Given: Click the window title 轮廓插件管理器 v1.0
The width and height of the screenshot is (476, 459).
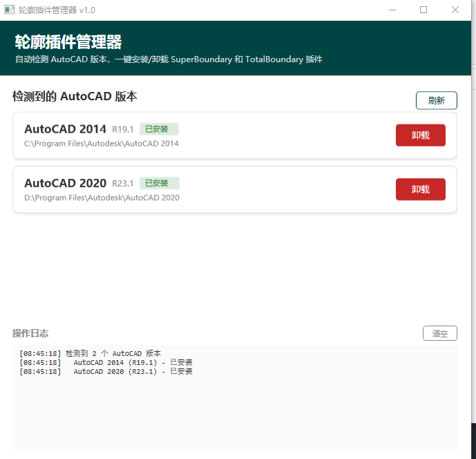Looking at the screenshot, I should (x=57, y=10).
